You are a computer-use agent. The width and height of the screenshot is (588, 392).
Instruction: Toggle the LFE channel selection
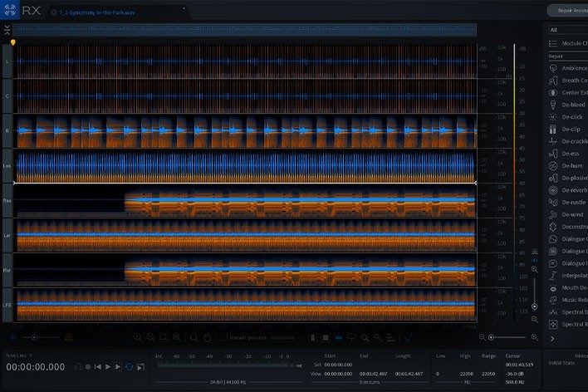click(7, 305)
